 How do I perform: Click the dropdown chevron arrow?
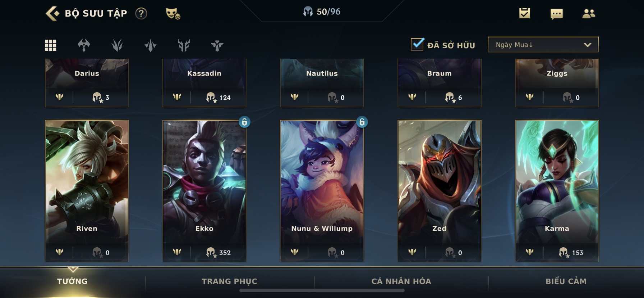point(588,45)
